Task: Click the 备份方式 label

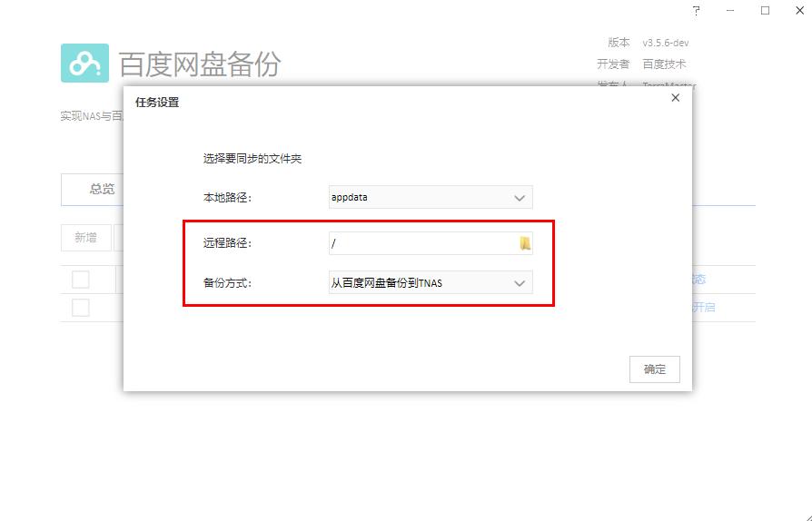Action: pyautogui.click(x=227, y=283)
